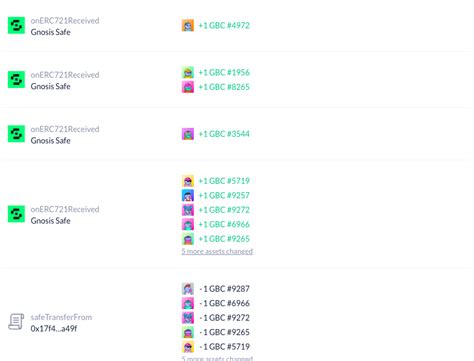This screenshot has width=474, height=361.
Task: Open the +1 GBC #9257 NFT thumbnail
Action: click(188, 195)
